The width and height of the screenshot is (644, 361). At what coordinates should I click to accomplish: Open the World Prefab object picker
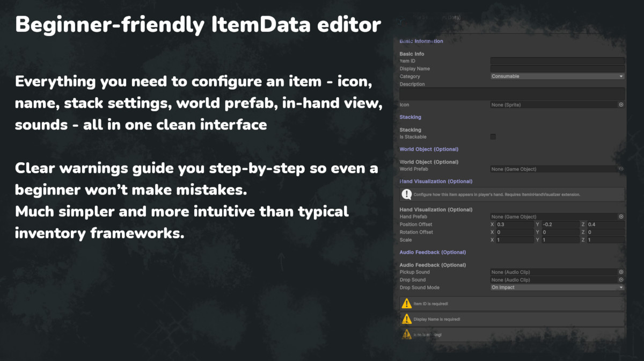[620, 169]
